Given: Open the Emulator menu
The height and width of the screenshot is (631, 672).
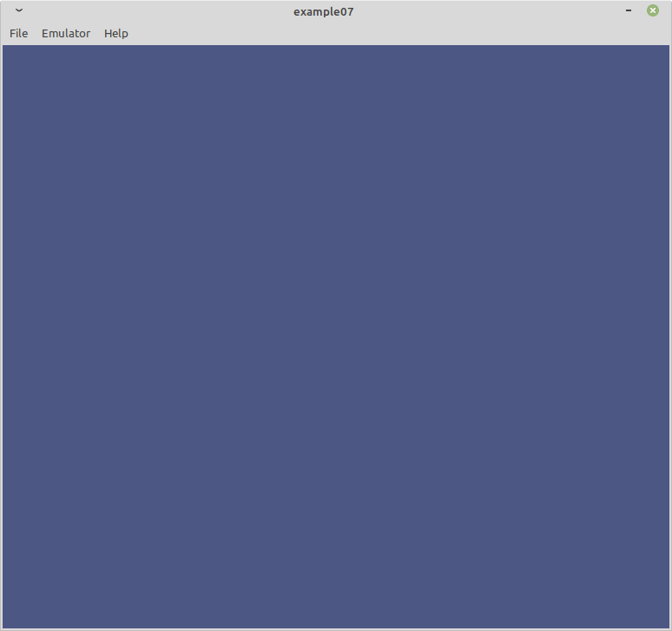Looking at the screenshot, I should (x=66, y=33).
